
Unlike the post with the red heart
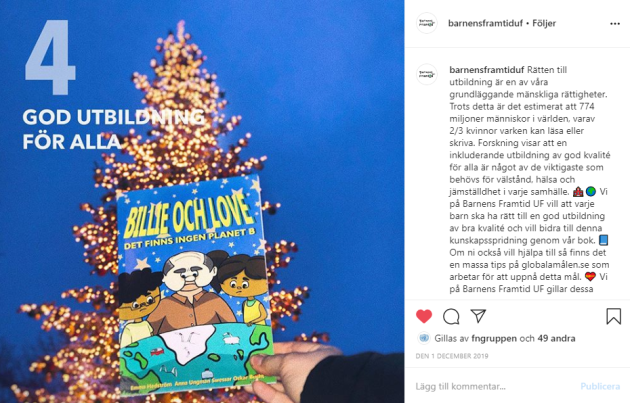click(x=424, y=316)
